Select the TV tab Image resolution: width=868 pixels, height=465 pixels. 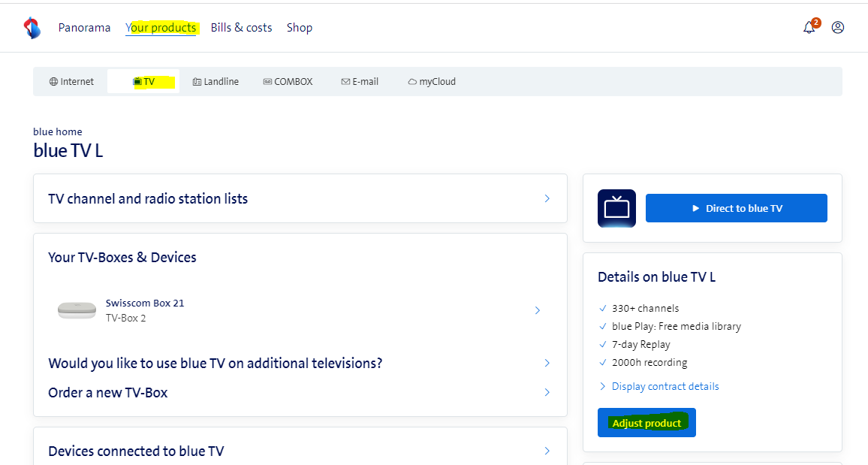(x=143, y=82)
